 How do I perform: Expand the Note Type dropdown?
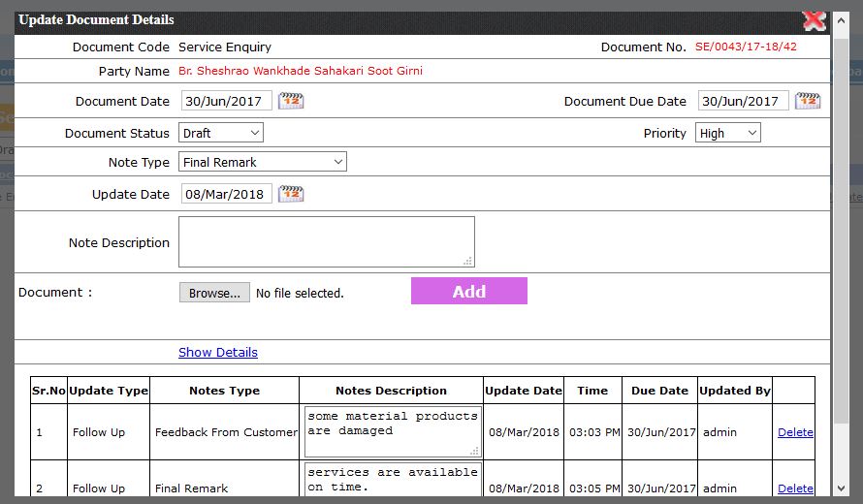pyautogui.click(x=263, y=162)
